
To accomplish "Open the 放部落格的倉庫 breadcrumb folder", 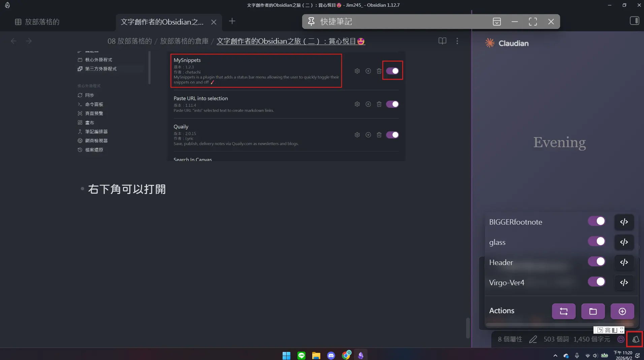I will tap(184, 41).
